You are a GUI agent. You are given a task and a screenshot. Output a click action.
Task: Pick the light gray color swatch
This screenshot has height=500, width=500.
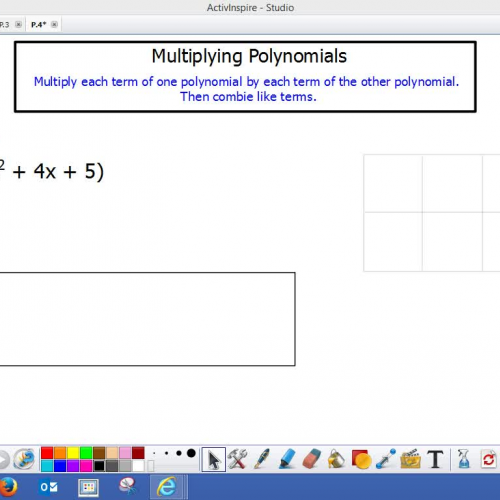coord(125,466)
